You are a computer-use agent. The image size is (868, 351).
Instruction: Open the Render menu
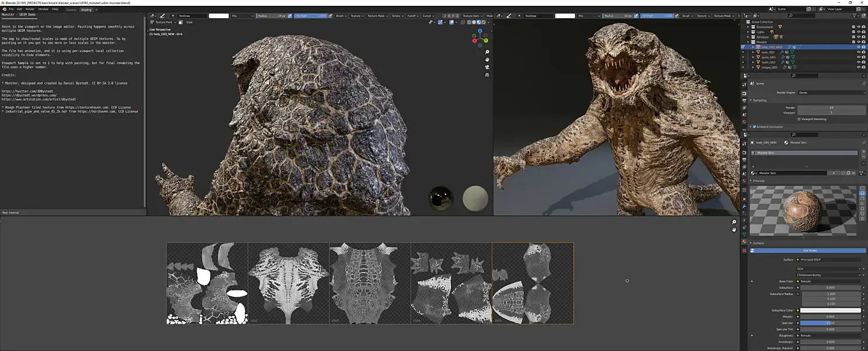30,9
